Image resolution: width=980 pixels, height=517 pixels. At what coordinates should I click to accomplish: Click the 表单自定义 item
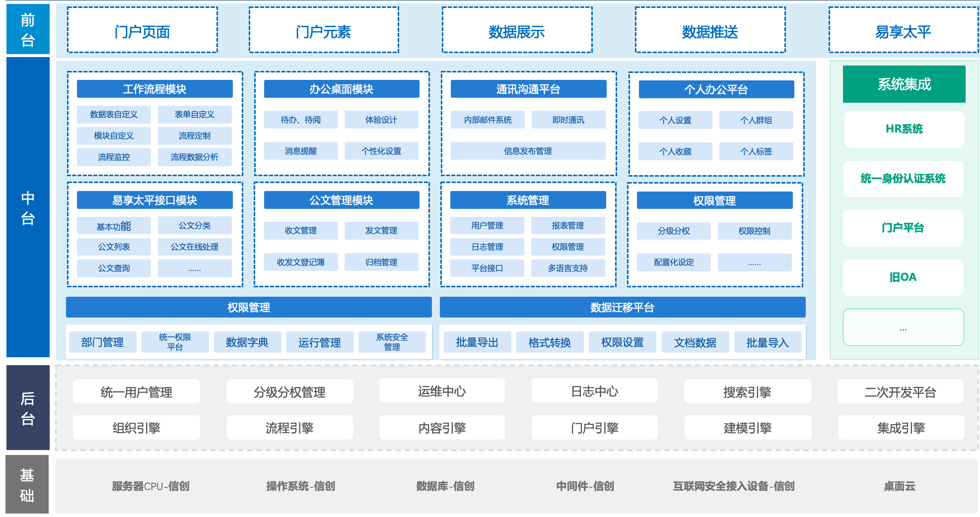[195, 115]
